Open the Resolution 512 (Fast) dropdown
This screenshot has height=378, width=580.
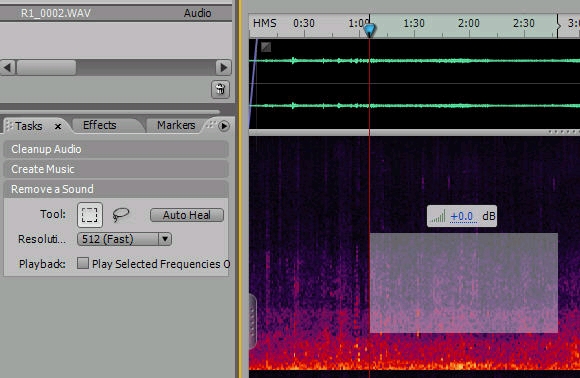click(124, 239)
